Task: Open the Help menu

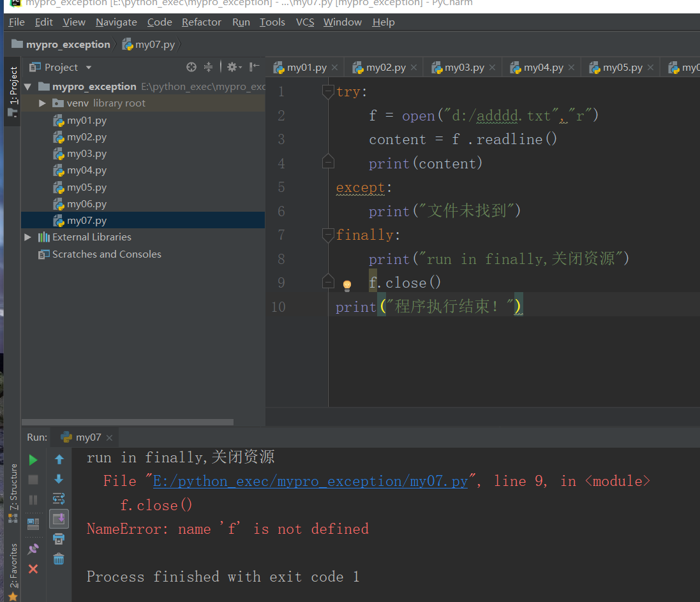Action: pyautogui.click(x=384, y=22)
